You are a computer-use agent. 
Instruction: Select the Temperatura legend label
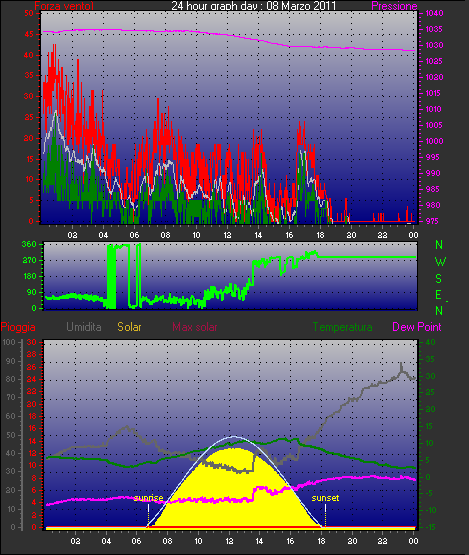[x=342, y=327]
